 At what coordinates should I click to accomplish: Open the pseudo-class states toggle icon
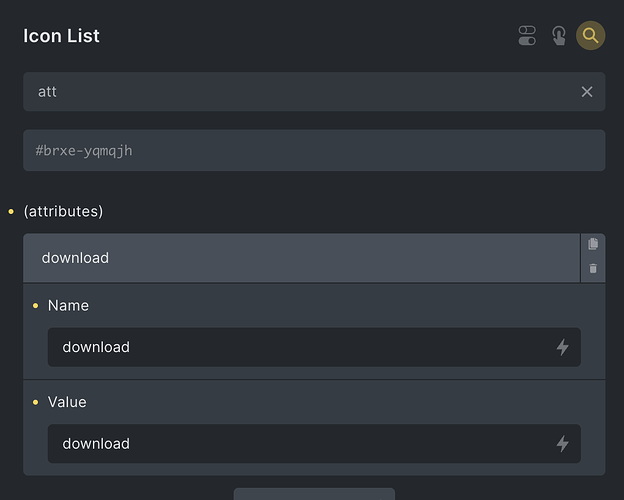(x=527, y=35)
